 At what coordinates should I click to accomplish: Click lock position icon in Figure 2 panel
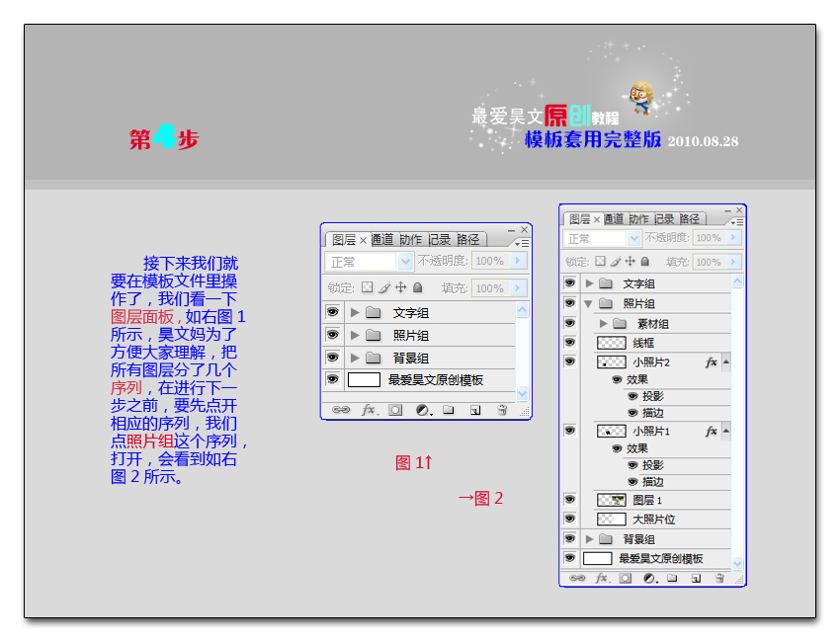[x=630, y=261]
